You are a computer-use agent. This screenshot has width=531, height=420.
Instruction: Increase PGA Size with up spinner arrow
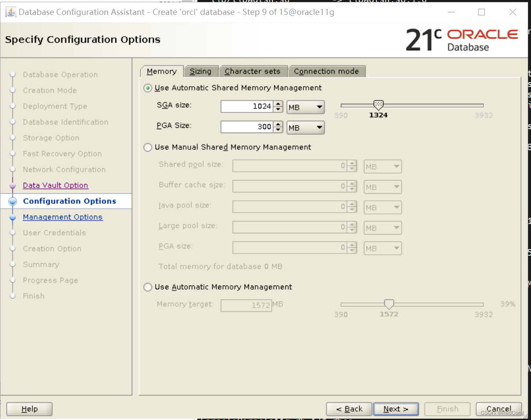tap(278, 124)
